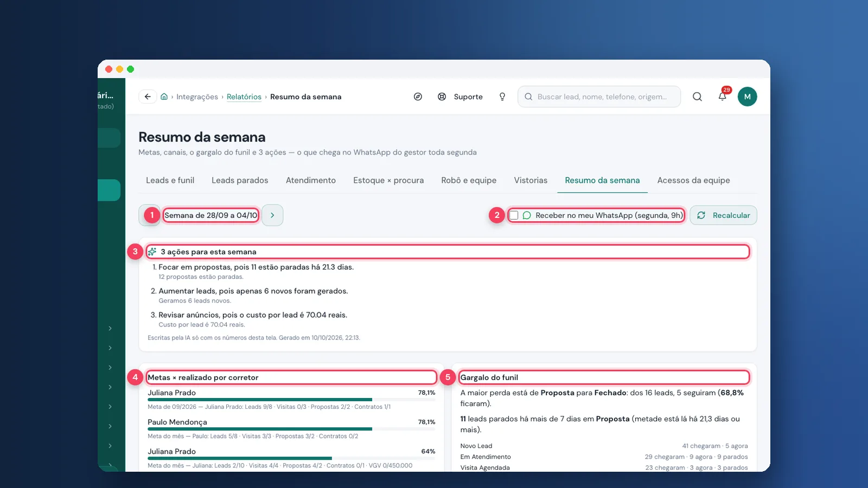Click the sparkle icon beside 3 ações
The image size is (868, 488).
pyautogui.click(x=152, y=252)
